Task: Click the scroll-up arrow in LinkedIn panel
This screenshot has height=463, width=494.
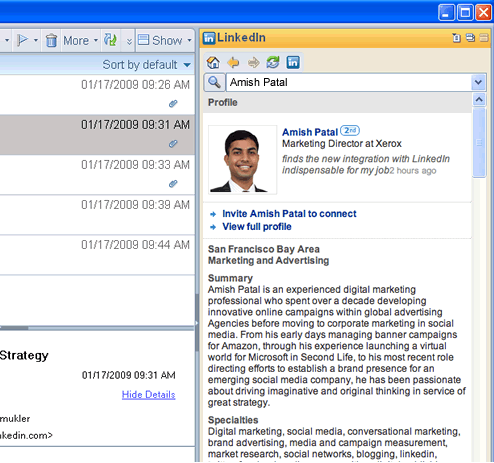Action: [x=479, y=99]
